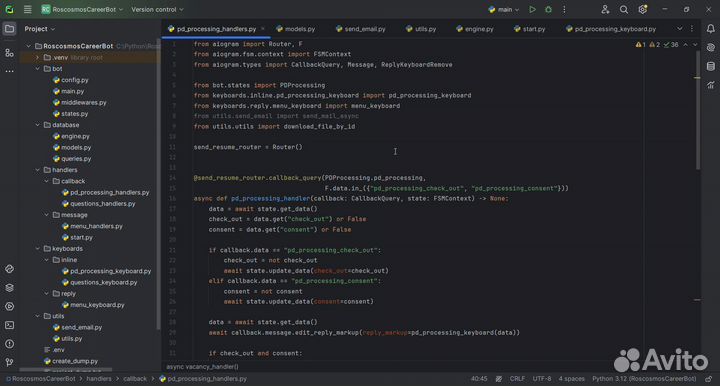This screenshot has width=720, height=386.
Task: Collapse the handlers folder
Action: pos(38,170)
